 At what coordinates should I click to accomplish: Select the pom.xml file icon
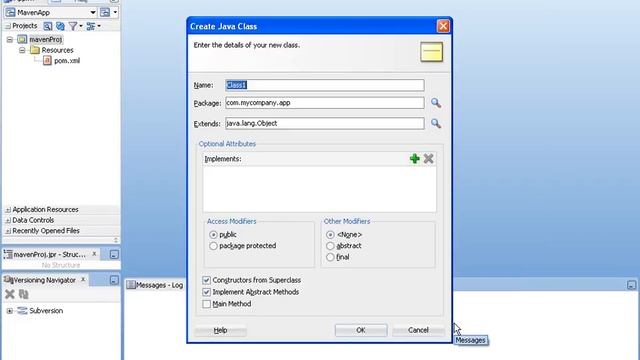tap(47, 60)
